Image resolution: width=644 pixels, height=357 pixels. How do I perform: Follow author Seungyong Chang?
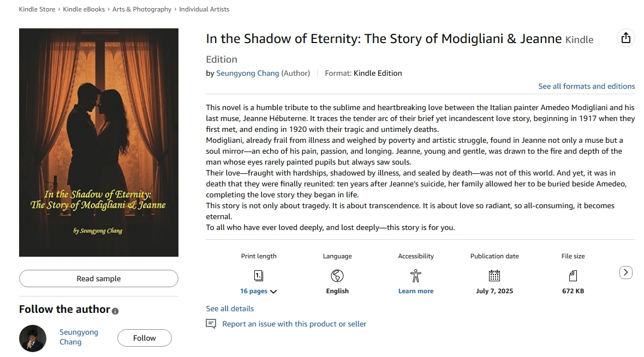point(145,338)
